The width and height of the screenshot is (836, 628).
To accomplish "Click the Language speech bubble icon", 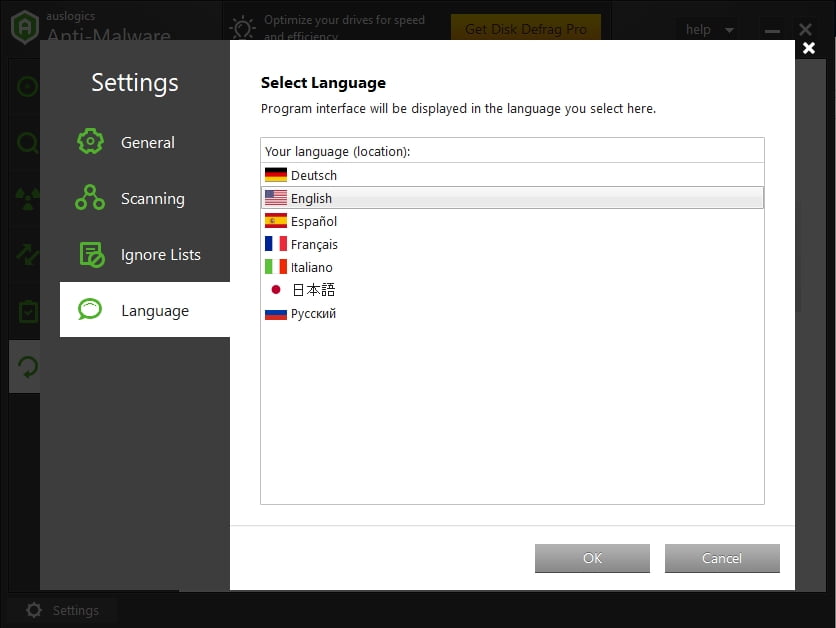I will pos(90,309).
